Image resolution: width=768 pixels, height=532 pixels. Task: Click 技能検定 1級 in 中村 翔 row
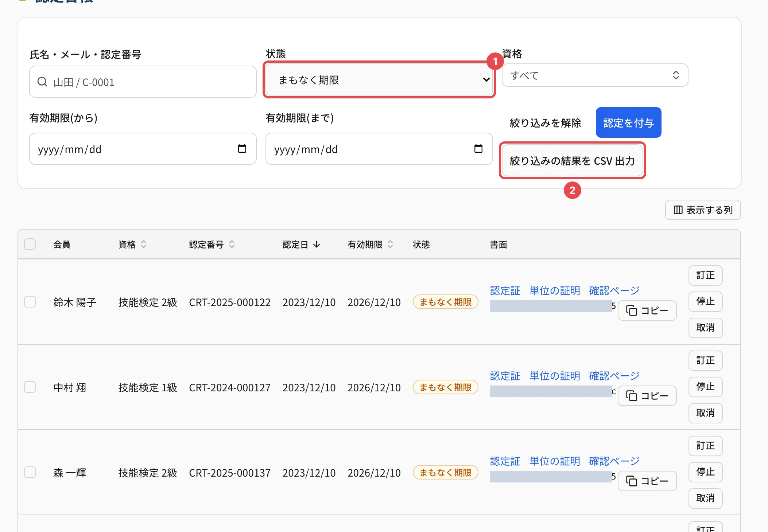point(148,387)
